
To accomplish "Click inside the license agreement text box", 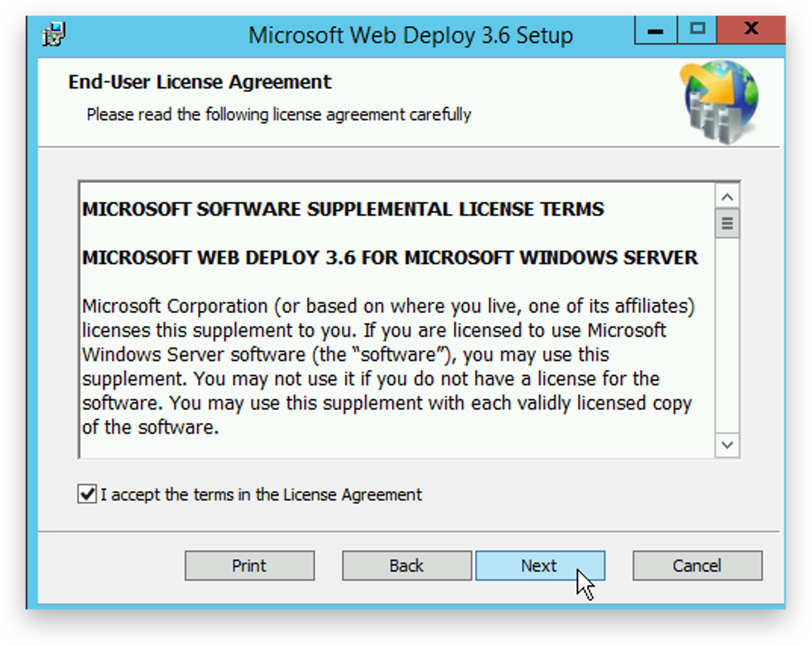I will pos(397,320).
